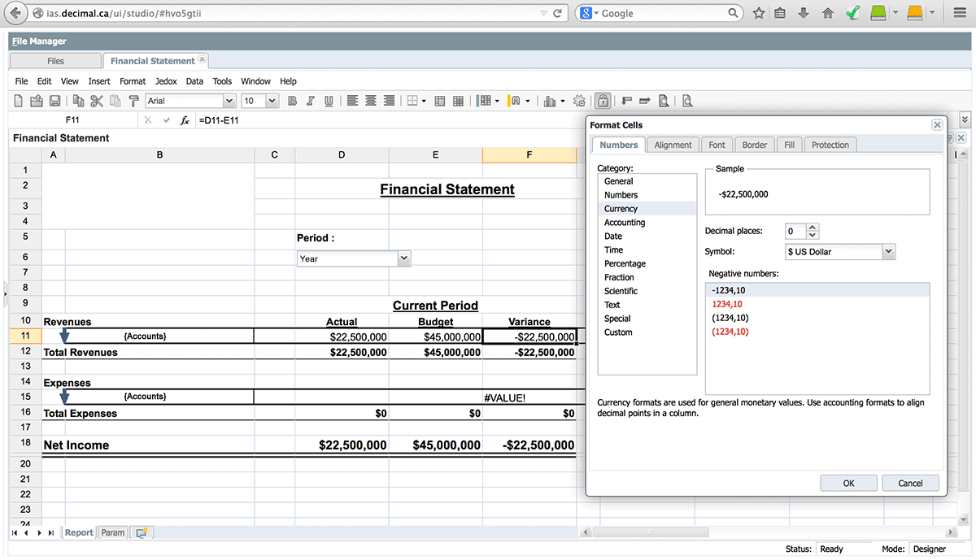Center-align the cell text

click(x=371, y=101)
